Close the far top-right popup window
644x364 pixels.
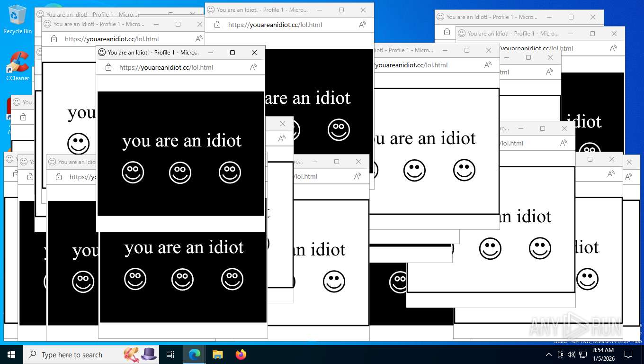tap(614, 34)
